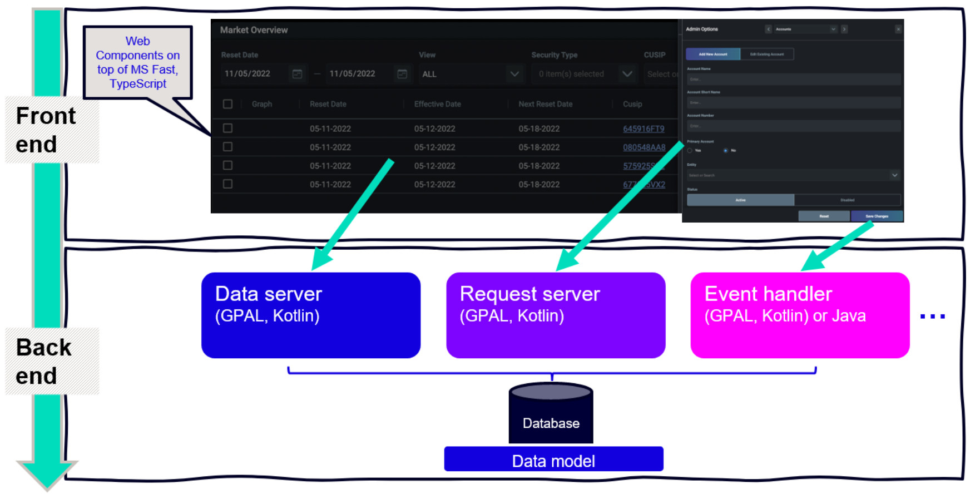
Task: Go to previous Admin Options section arrow
Action: tap(768, 29)
